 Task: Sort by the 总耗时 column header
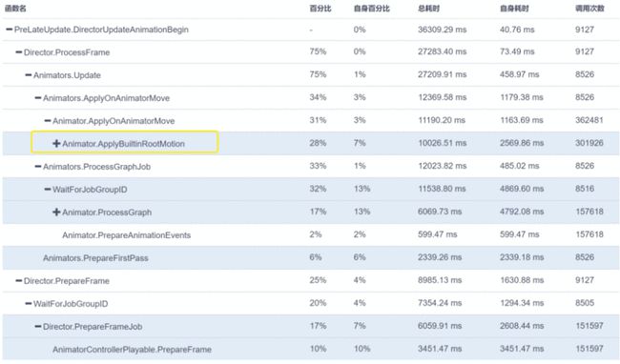pyautogui.click(x=428, y=9)
